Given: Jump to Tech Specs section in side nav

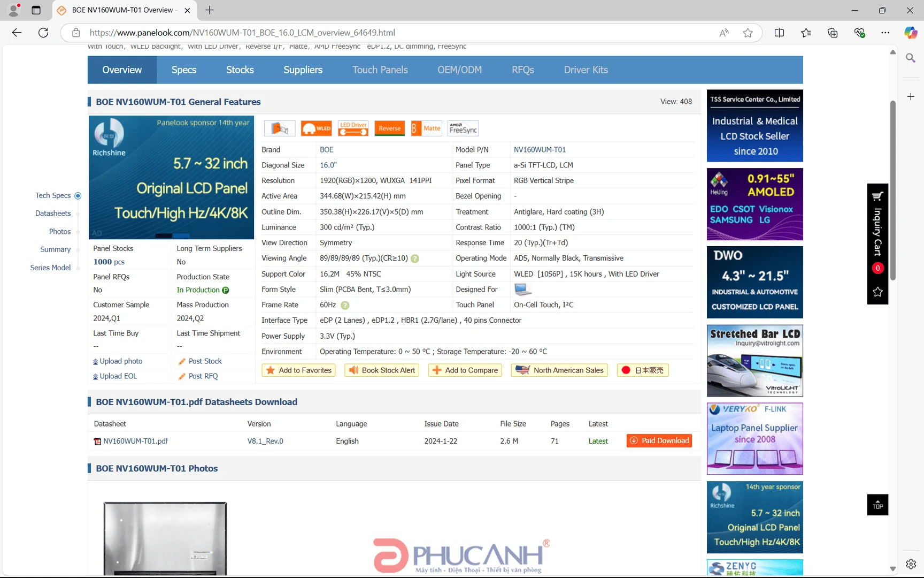Looking at the screenshot, I should click(53, 196).
